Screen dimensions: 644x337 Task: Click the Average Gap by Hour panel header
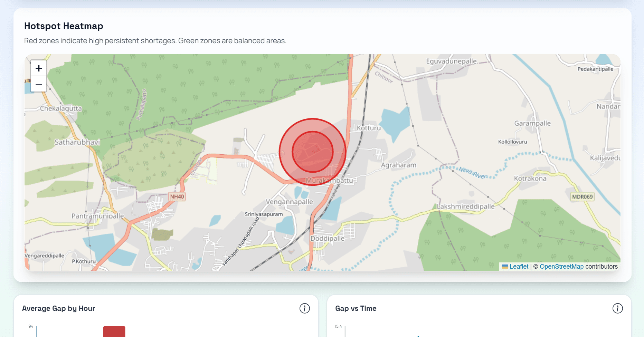pos(58,308)
